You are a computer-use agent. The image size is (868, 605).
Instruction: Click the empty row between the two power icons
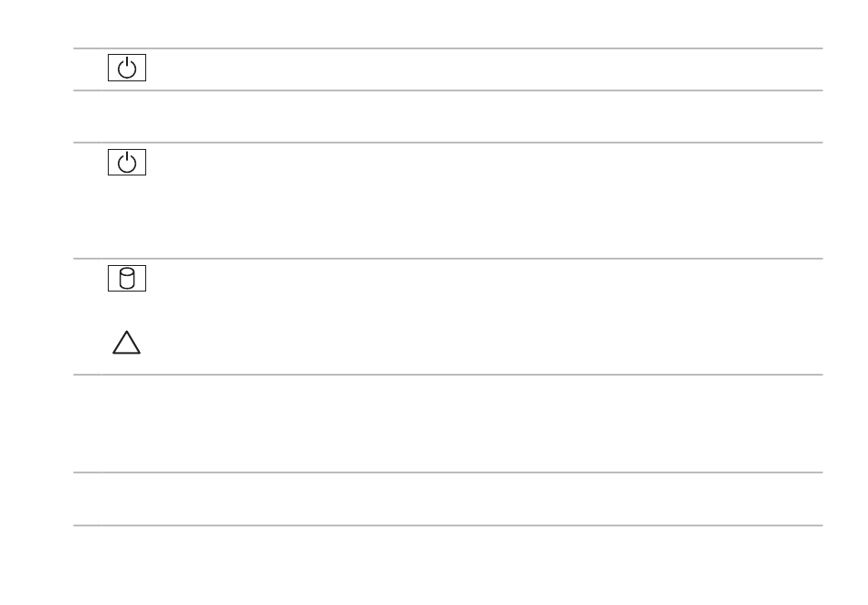(448, 116)
